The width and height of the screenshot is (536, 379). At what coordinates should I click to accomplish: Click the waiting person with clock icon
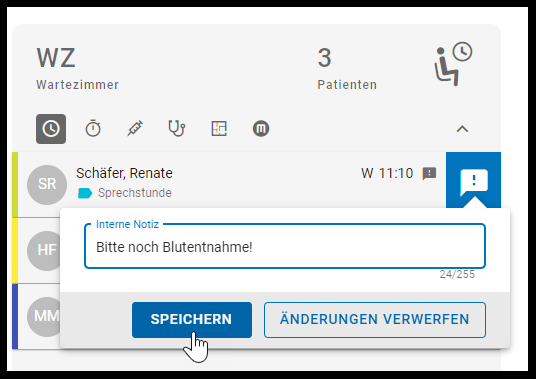click(x=453, y=64)
